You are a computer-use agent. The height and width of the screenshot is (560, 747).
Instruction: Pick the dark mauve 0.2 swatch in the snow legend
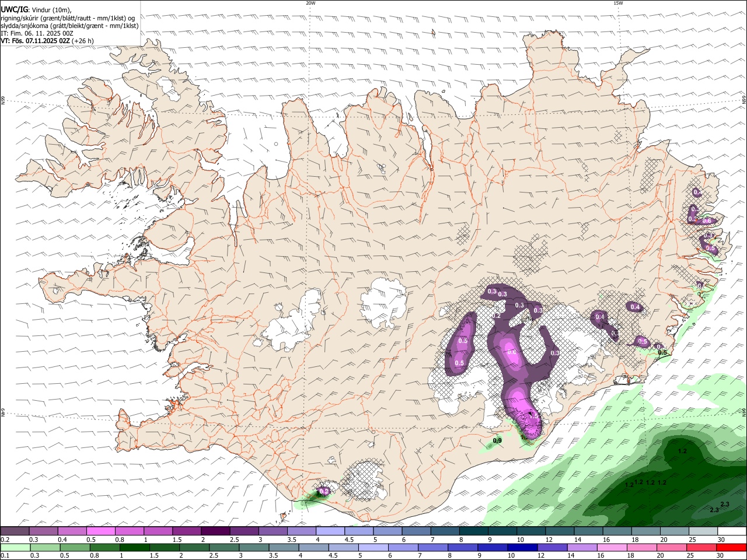(15, 531)
